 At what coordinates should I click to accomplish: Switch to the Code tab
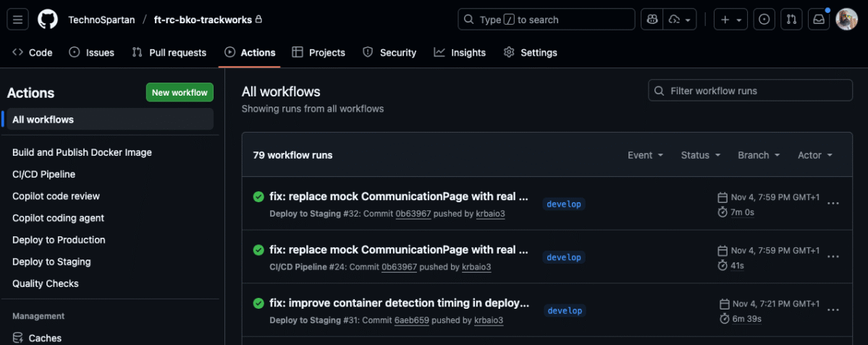tap(33, 53)
